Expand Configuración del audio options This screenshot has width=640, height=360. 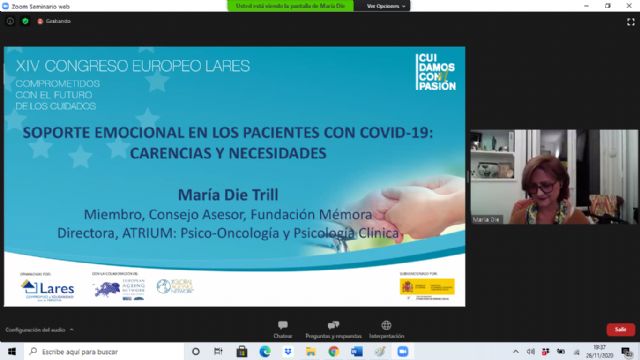pos(39,329)
